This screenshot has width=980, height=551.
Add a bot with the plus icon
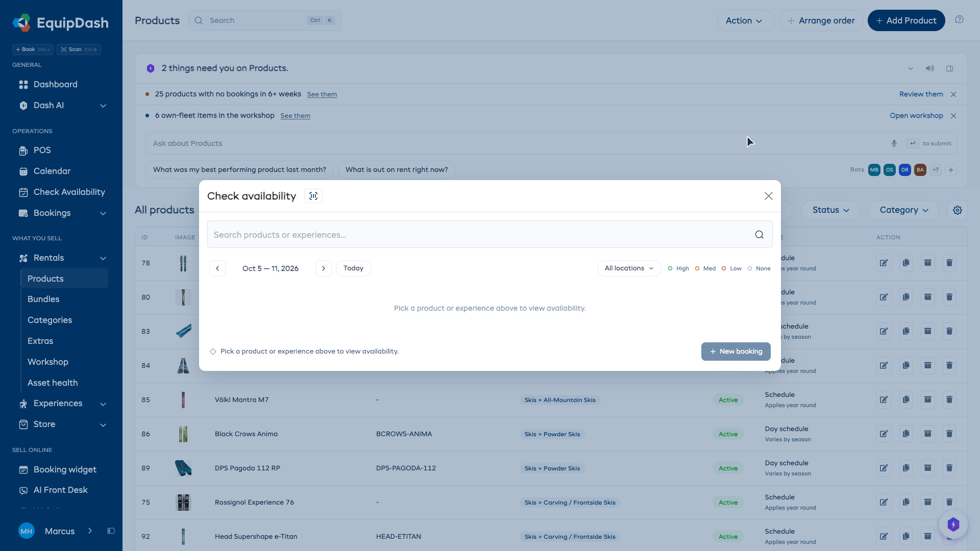[951, 170]
